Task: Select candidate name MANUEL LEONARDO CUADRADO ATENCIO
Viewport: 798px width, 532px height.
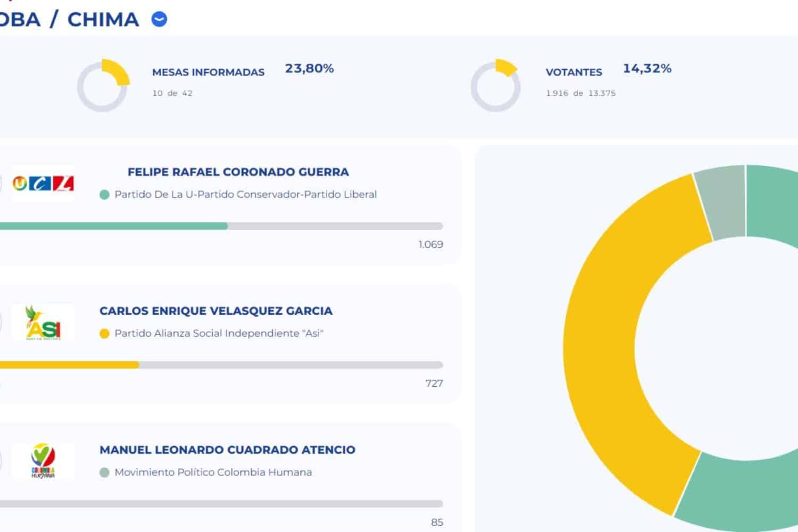Action: [x=228, y=450]
